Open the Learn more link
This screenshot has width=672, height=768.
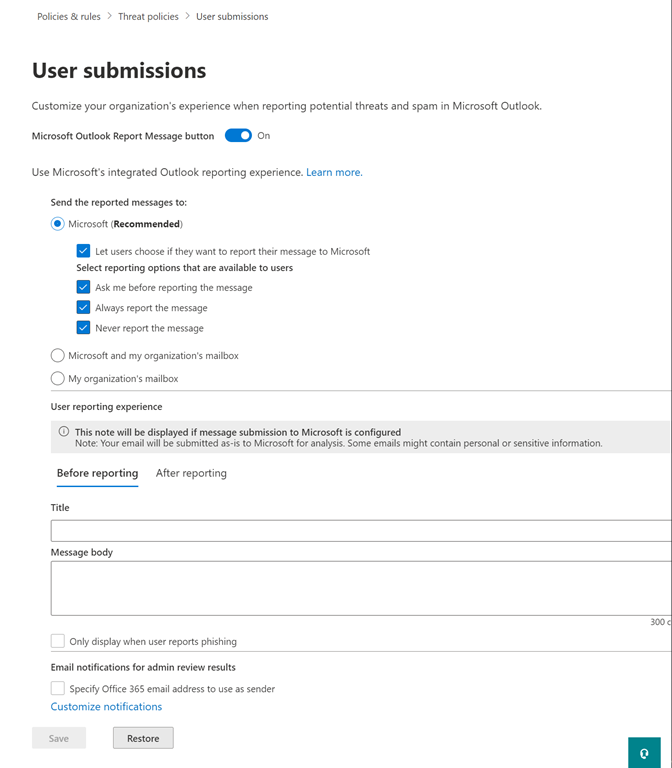(333, 172)
